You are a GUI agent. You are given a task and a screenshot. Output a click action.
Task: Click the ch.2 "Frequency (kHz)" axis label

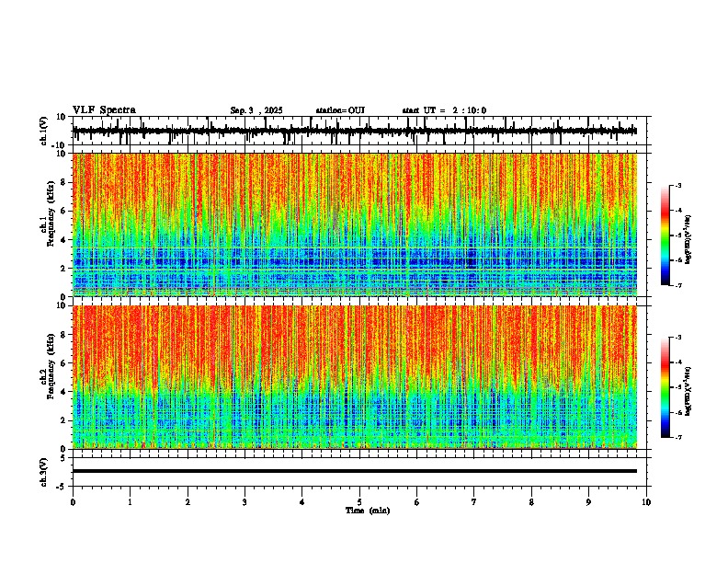click(x=51, y=366)
